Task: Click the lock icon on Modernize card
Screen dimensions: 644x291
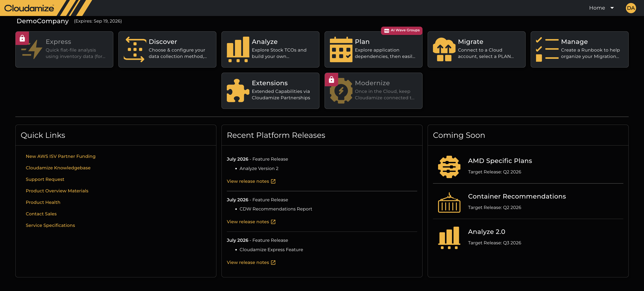Action: (332, 79)
